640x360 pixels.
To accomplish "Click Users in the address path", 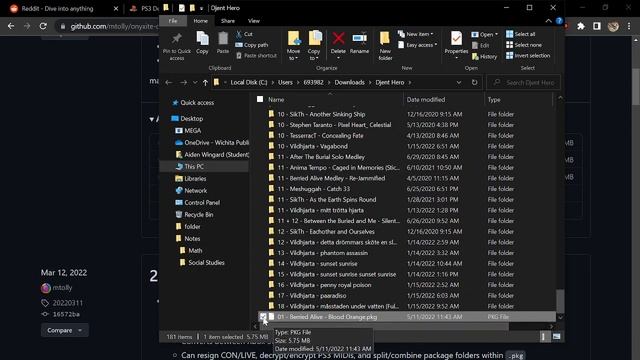I will point(285,82).
